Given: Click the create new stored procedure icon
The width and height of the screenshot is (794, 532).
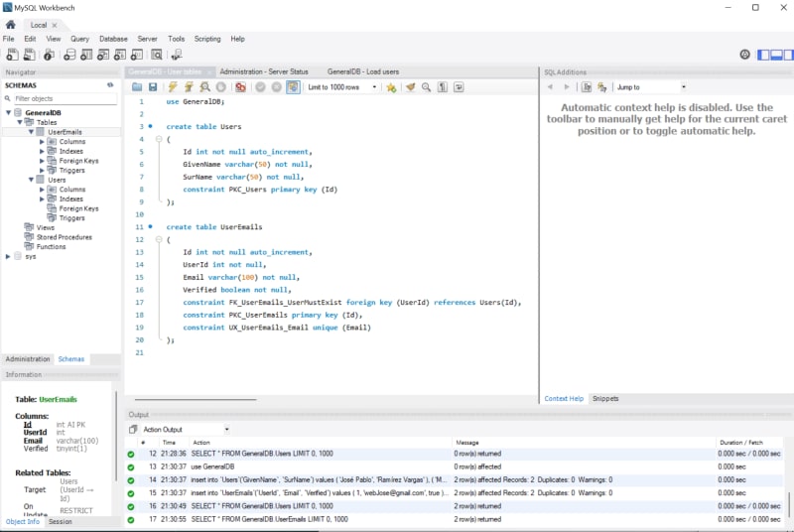Looking at the screenshot, I should tap(120, 55).
